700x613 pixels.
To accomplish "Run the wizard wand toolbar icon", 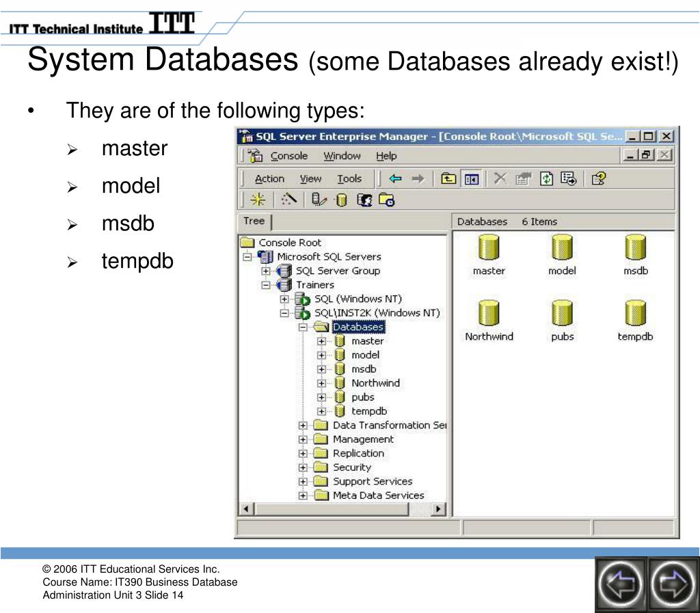I will coord(289,199).
